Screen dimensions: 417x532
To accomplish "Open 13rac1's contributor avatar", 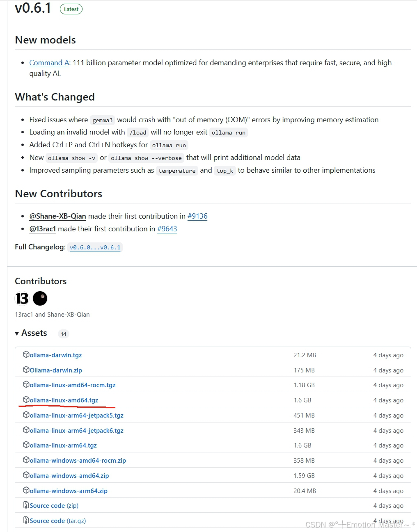I will (22, 299).
